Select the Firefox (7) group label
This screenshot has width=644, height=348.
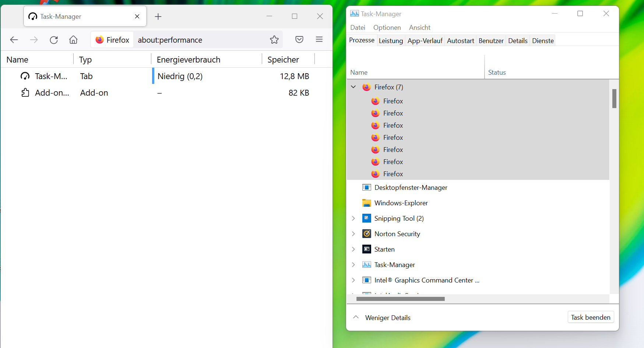(x=389, y=87)
